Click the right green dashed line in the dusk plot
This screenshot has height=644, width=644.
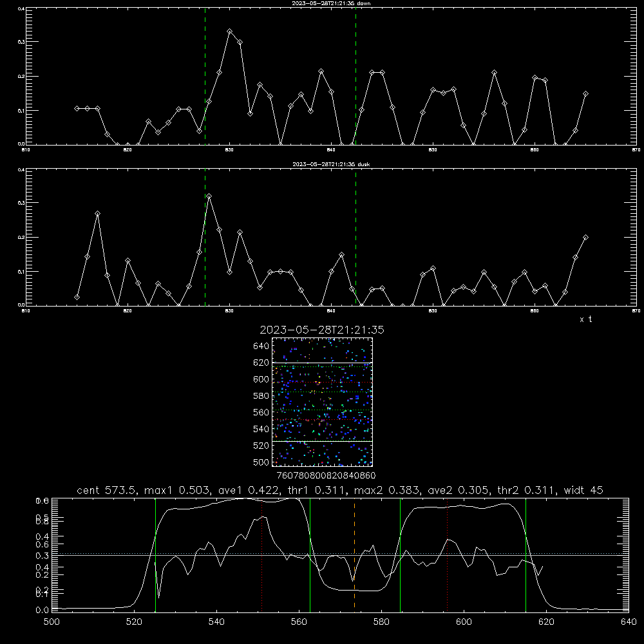point(355,237)
